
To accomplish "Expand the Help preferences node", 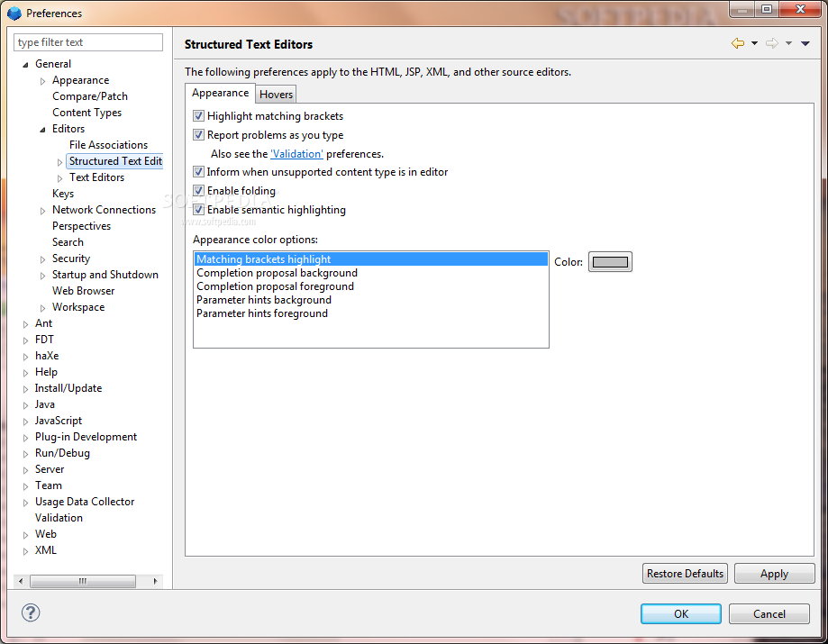I will coord(25,373).
